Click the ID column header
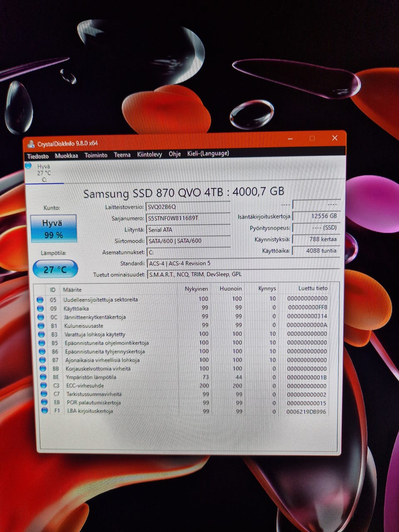 [53, 290]
